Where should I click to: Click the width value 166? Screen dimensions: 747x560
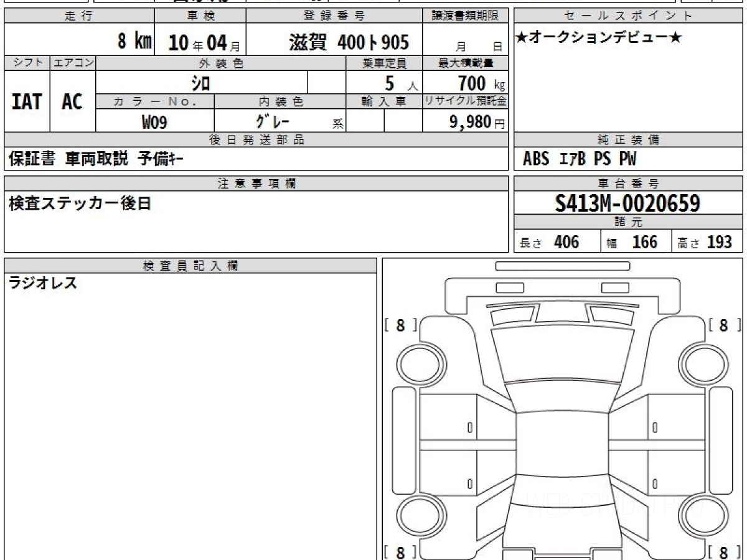644,241
